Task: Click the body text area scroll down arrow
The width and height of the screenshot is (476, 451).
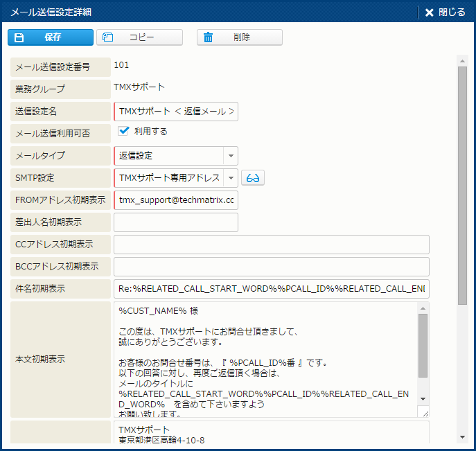Action: [x=423, y=399]
